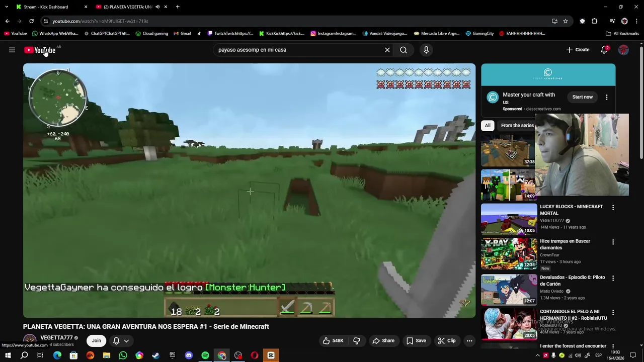This screenshot has width=644, height=362.
Task: Open the account avatar menu
Action: point(623,50)
